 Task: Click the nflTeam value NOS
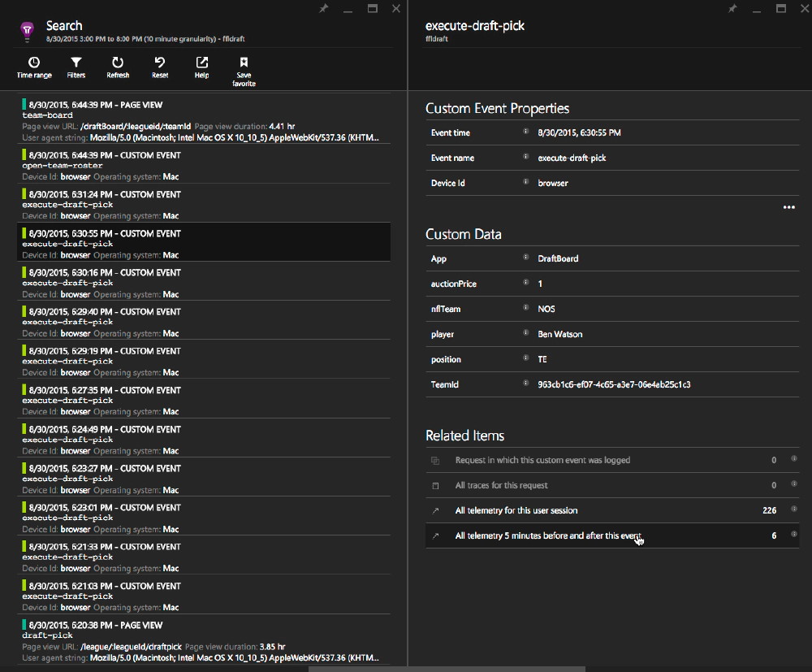pos(546,309)
